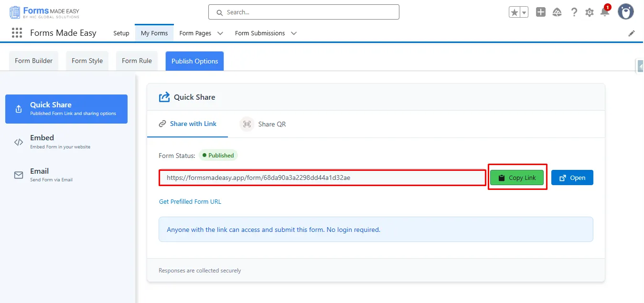Open the Help question mark icon

(574, 12)
